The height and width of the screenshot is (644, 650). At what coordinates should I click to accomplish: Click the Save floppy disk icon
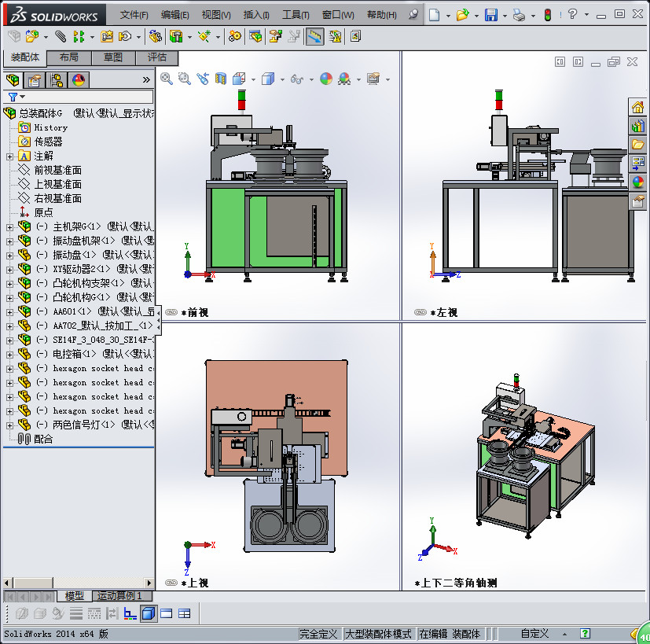(491, 15)
